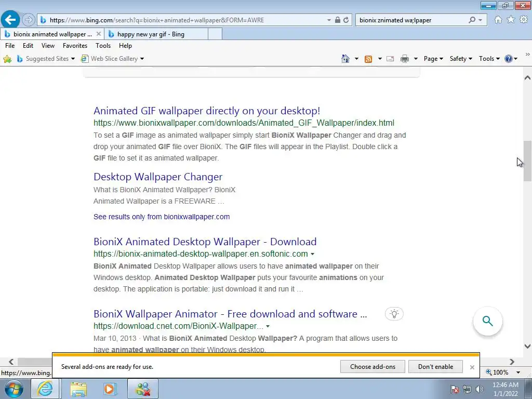Click the Read mail envelope icon
The width and height of the screenshot is (532, 399).
pos(390,59)
